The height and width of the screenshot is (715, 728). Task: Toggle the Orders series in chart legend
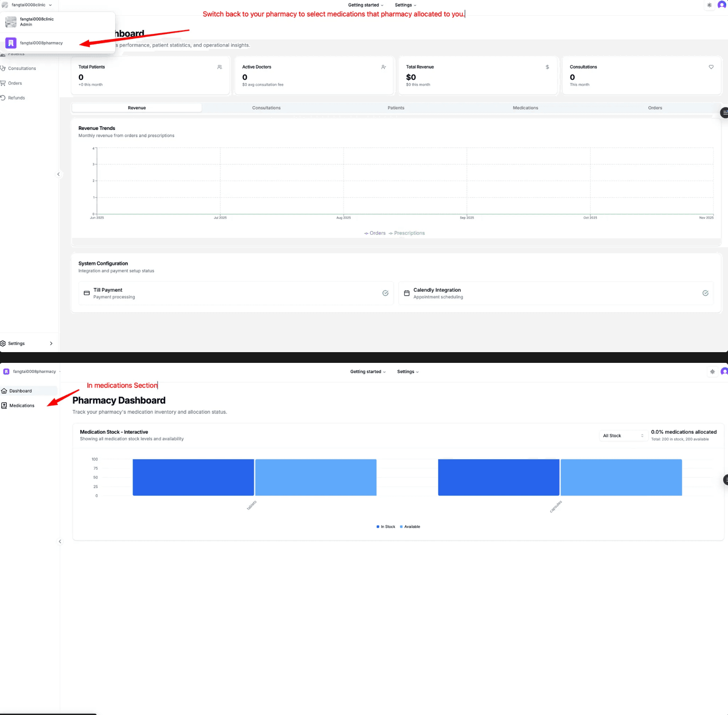point(375,233)
